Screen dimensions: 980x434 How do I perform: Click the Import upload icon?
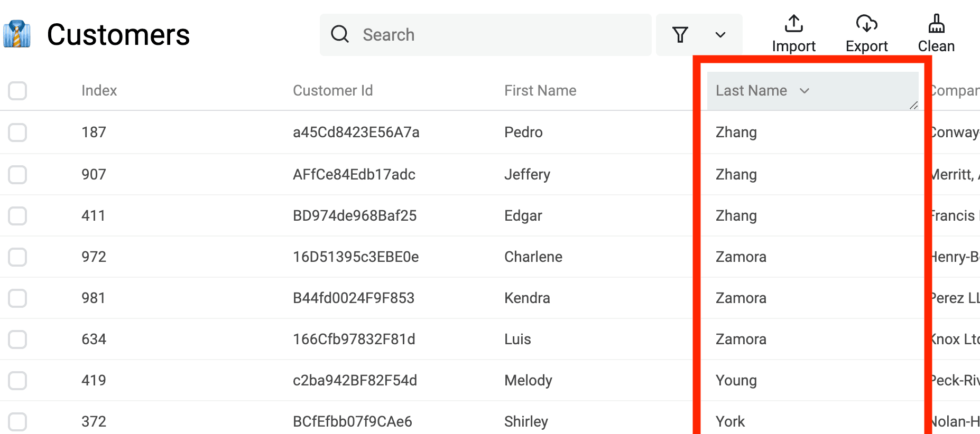tap(793, 24)
